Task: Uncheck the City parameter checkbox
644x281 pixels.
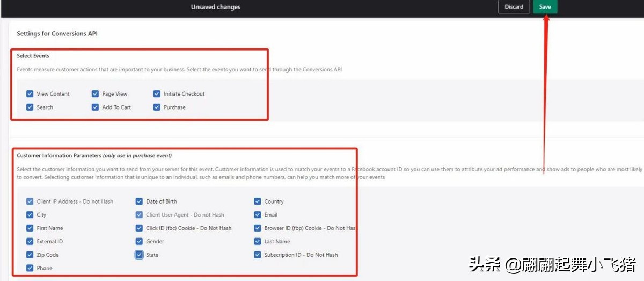Action: click(30, 215)
